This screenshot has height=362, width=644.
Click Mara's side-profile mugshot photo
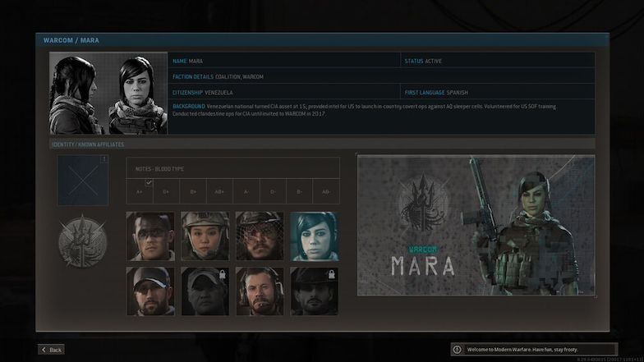(78, 94)
